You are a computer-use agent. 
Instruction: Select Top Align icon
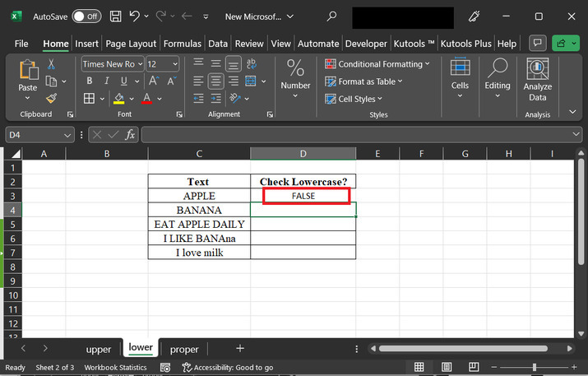coord(198,63)
